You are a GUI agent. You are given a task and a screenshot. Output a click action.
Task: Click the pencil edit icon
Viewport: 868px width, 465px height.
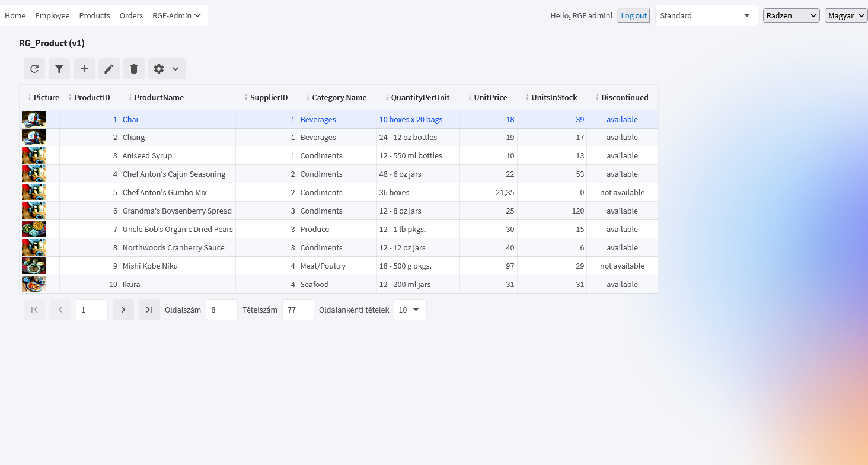pos(109,69)
